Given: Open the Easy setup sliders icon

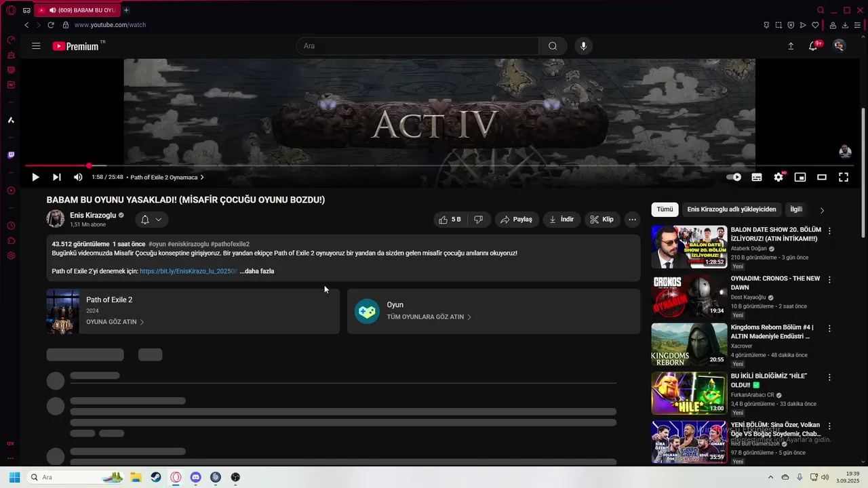Looking at the screenshot, I should (857, 25).
